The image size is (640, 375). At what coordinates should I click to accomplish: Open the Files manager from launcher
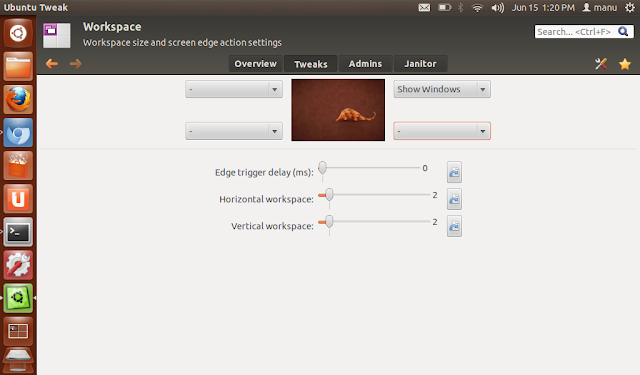click(x=18, y=66)
